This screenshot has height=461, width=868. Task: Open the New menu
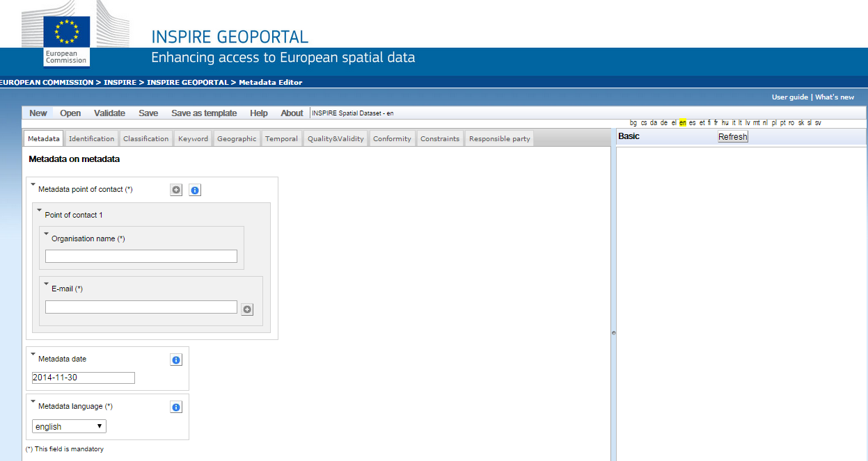coord(38,113)
